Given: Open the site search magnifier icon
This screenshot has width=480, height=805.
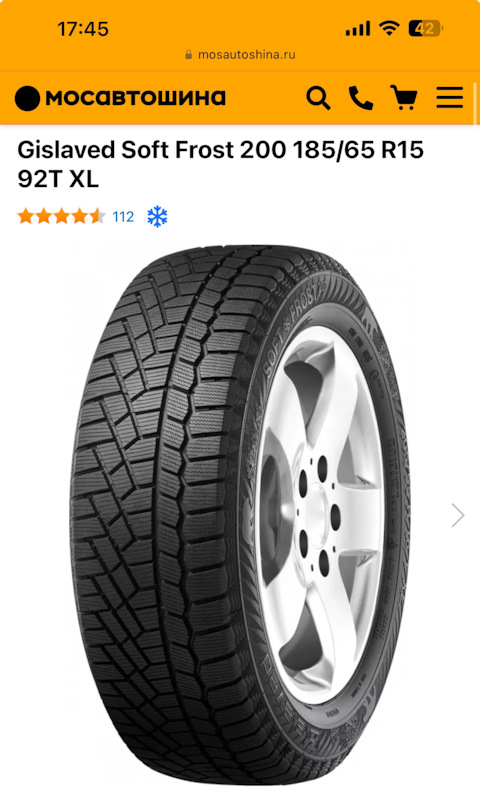Looking at the screenshot, I should [318, 98].
